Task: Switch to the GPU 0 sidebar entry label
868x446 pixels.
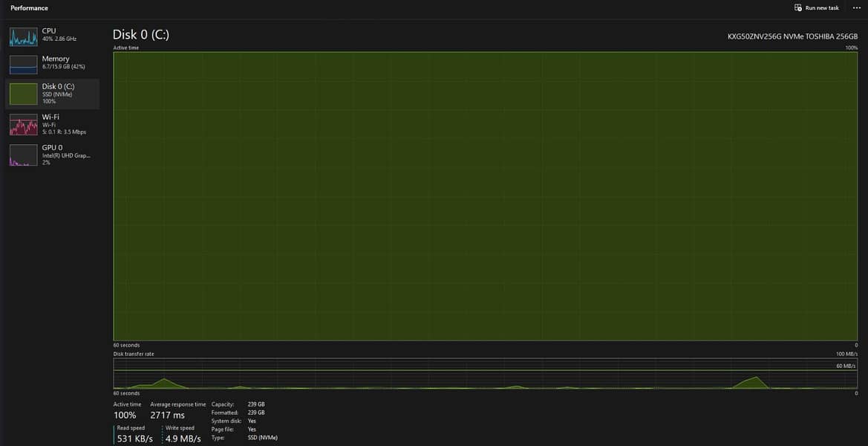Action: pos(52,147)
